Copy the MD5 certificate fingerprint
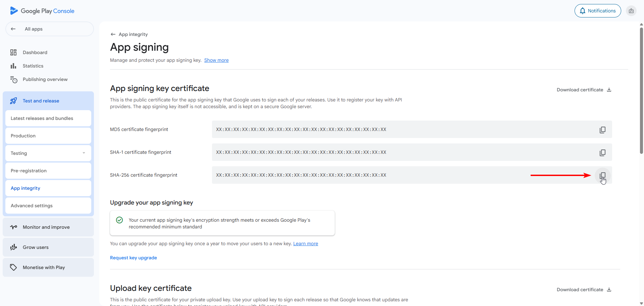The width and height of the screenshot is (644, 306). click(602, 130)
